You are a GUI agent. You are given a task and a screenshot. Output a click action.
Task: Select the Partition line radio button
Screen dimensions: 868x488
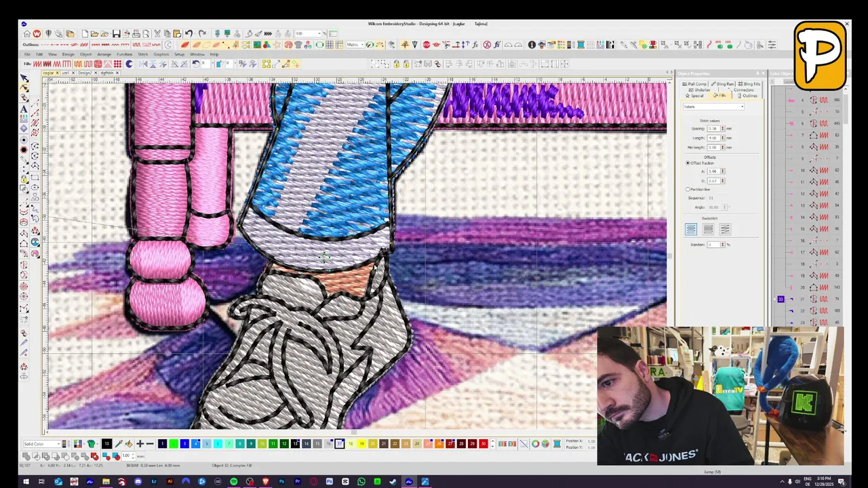[688, 189]
